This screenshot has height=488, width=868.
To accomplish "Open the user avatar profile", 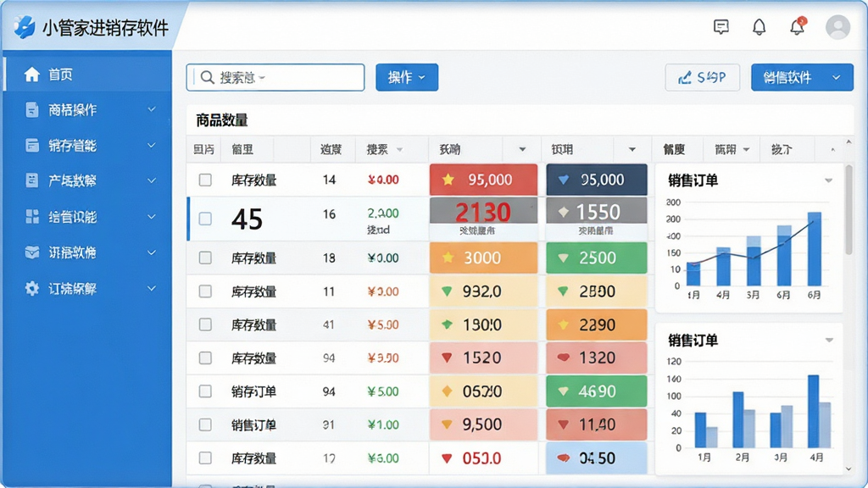I will point(837,26).
